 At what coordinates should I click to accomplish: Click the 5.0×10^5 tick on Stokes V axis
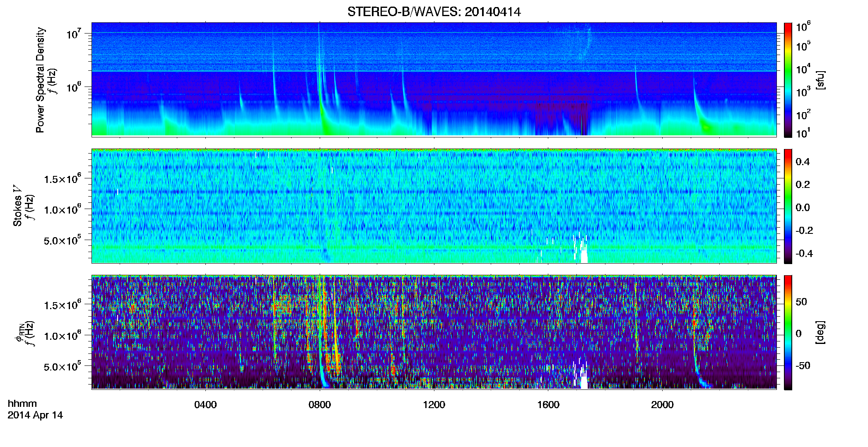tap(63, 240)
